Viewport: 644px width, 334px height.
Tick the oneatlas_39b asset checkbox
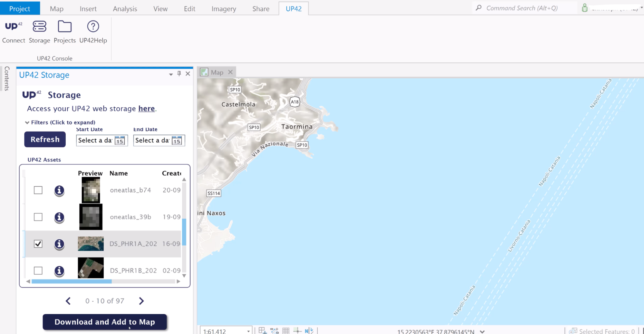(38, 217)
